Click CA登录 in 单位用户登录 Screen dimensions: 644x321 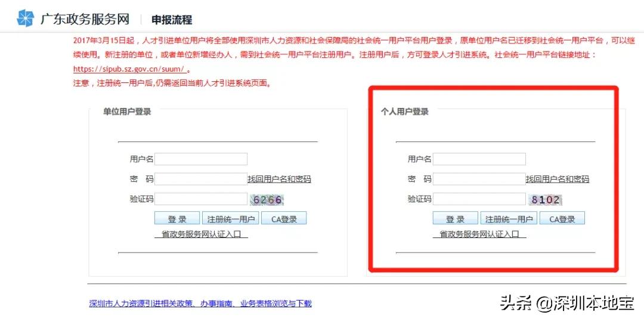[x=284, y=218]
